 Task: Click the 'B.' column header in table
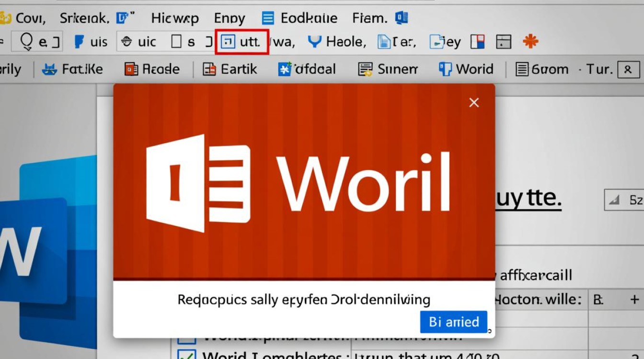[x=598, y=300]
